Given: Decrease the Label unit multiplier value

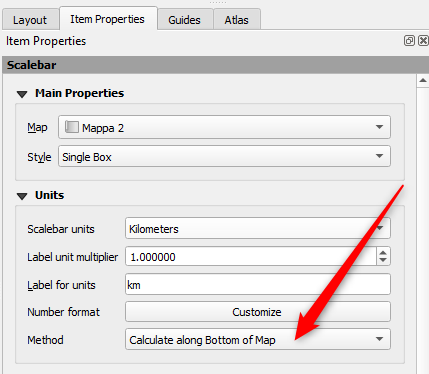Looking at the screenshot, I should [383, 260].
